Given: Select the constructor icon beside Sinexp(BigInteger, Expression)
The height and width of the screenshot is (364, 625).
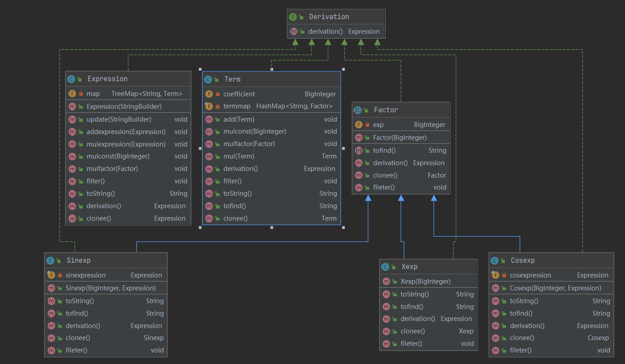Looking at the screenshot, I should click(x=51, y=288).
